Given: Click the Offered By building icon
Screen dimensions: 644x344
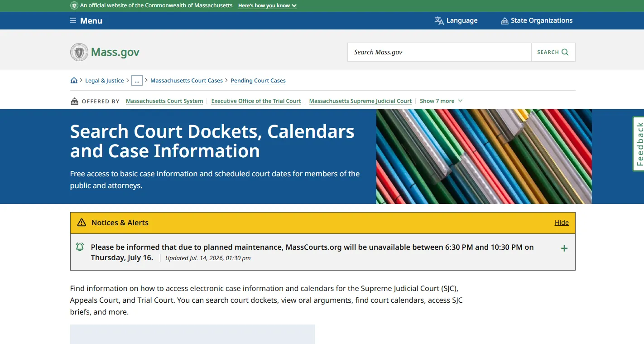Looking at the screenshot, I should [74, 101].
